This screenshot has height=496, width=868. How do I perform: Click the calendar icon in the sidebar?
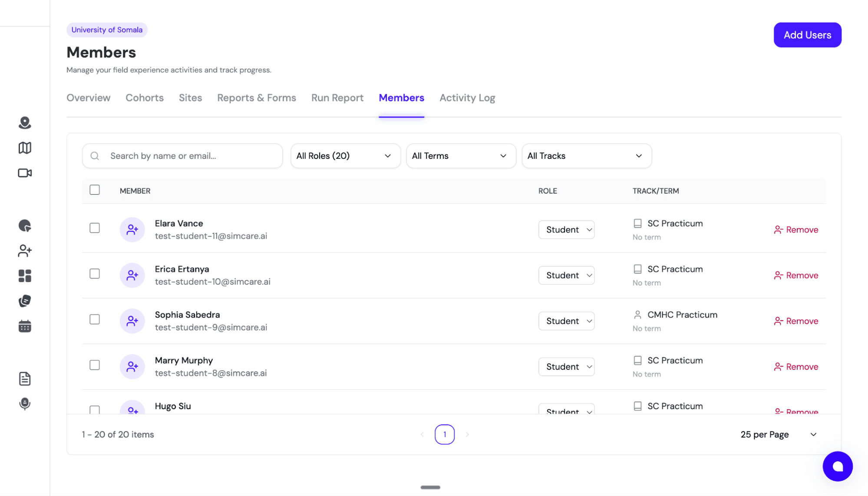click(25, 326)
